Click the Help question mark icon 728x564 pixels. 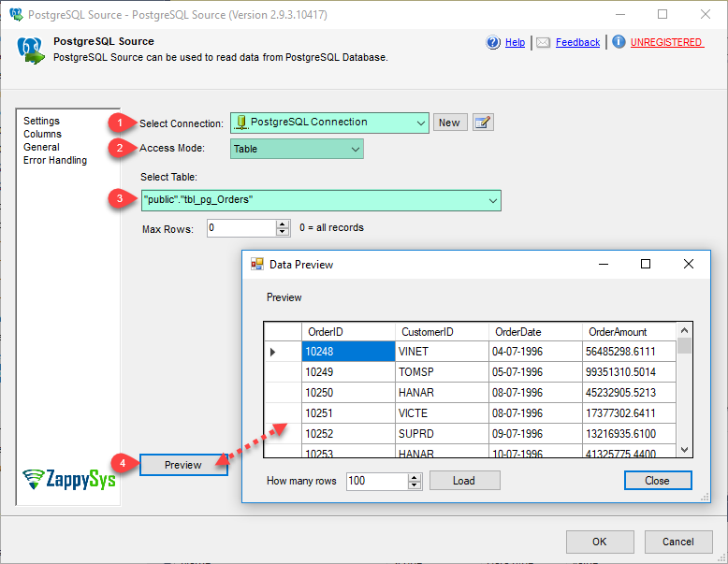[x=493, y=42]
